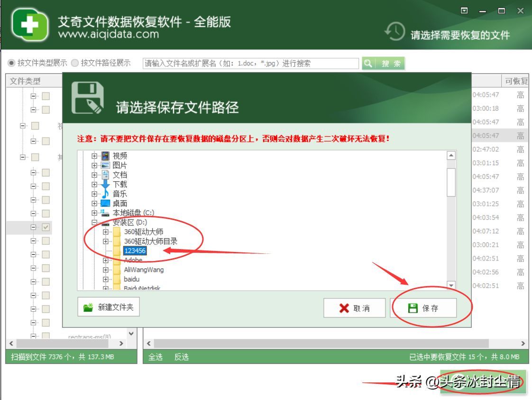This screenshot has width=532, height=400.
Task: Click the AliWangWang folder icon
Action: point(117,270)
